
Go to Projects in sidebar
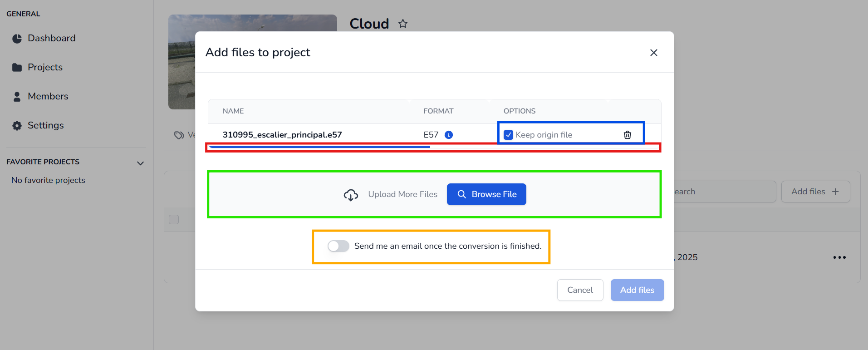(45, 67)
